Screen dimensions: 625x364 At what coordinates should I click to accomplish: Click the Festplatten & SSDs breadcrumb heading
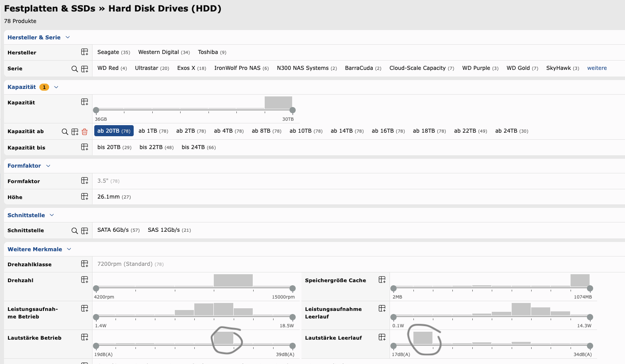pyautogui.click(x=50, y=8)
